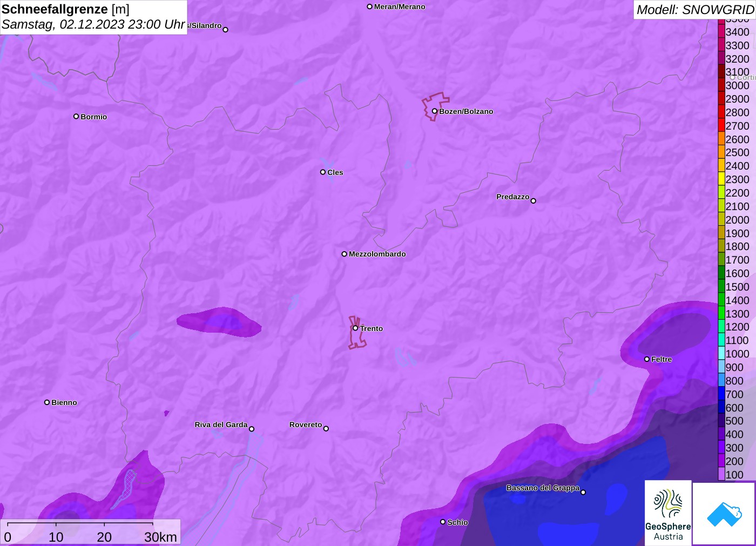Select the Mezzolombardo map marker dot
Screen dimensions: 756x546
345,254
